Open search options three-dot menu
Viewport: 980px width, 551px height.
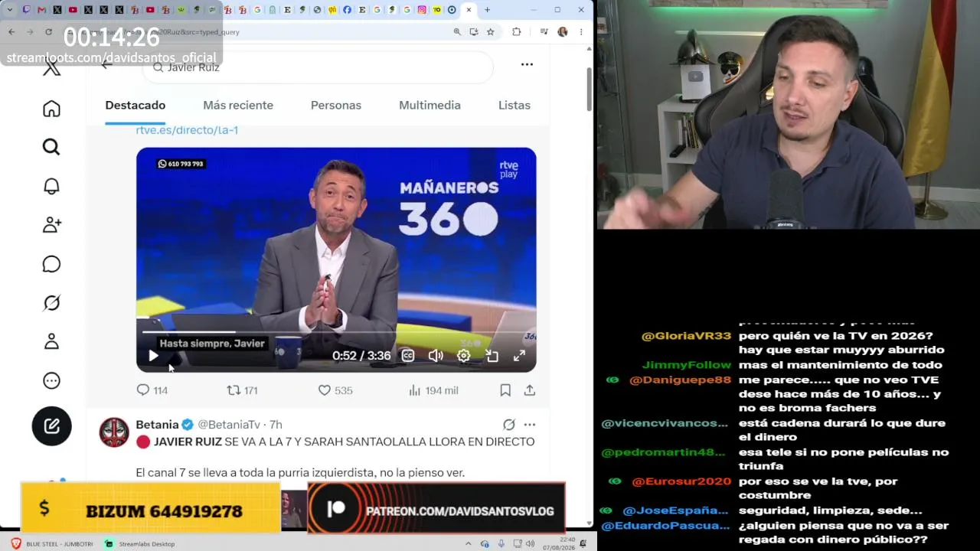tap(527, 64)
